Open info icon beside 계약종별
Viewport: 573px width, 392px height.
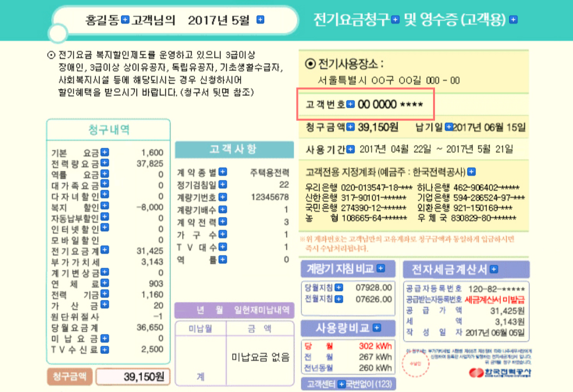tap(223, 172)
